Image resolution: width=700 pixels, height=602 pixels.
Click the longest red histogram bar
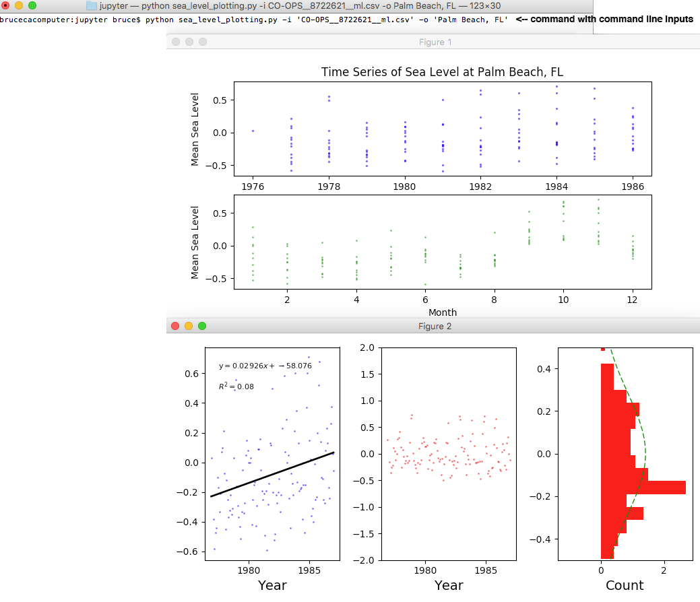[643, 488]
